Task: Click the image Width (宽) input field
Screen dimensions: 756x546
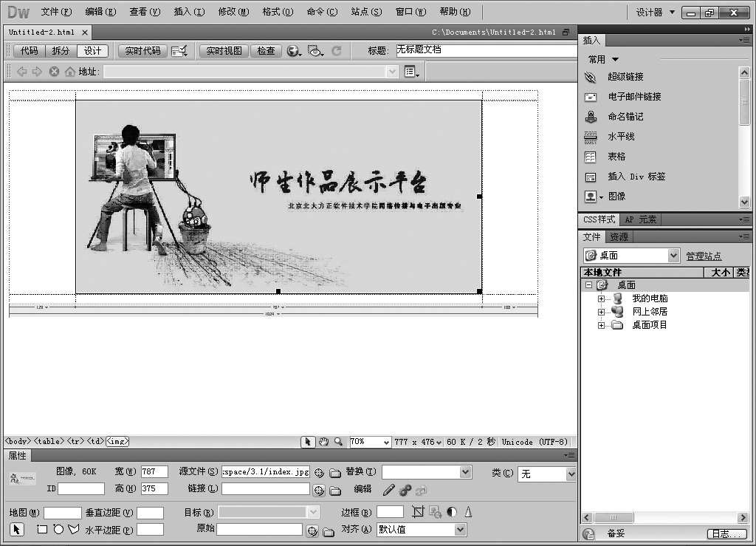Action: click(x=154, y=471)
